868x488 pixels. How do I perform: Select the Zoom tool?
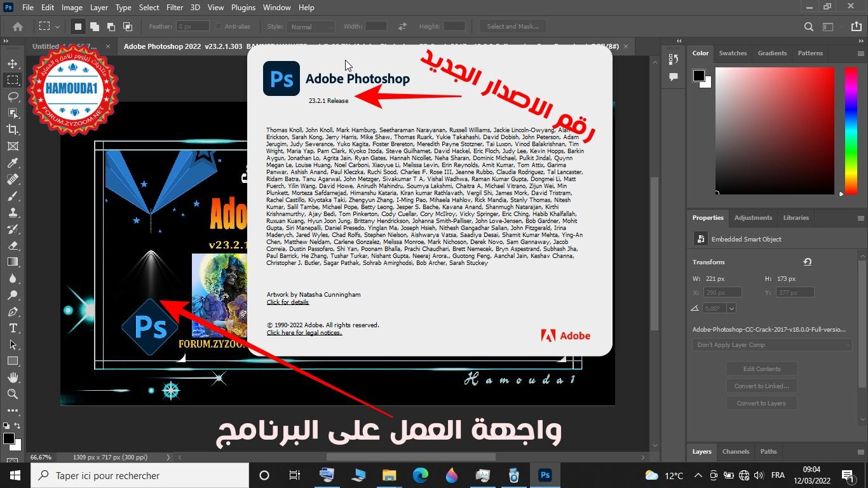pyautogui.click(x=13, y=394)
